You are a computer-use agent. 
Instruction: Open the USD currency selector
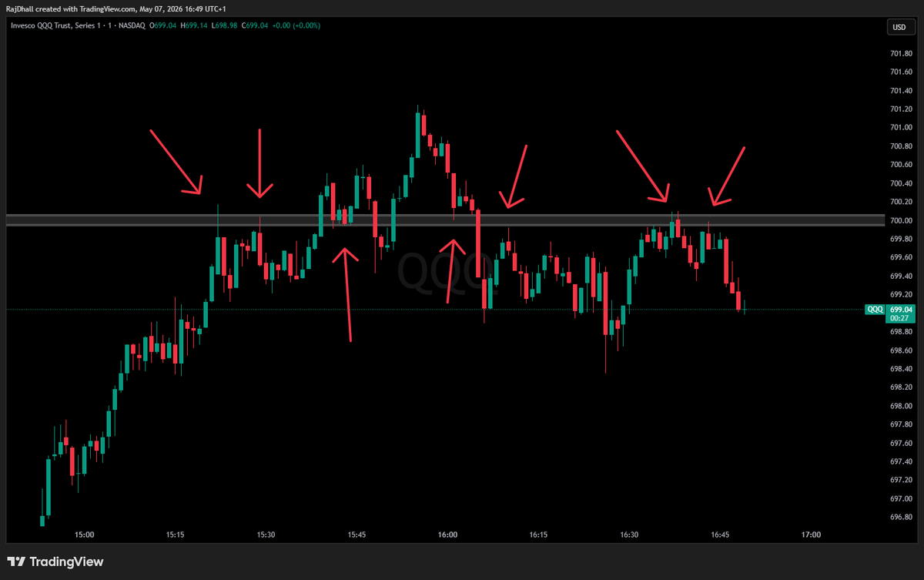[899, 27]
